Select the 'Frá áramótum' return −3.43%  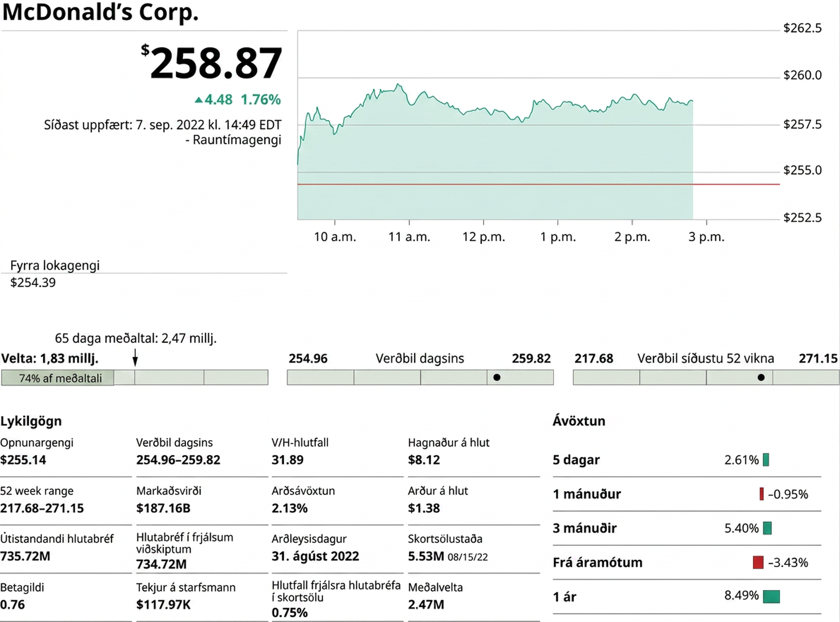click(788, 563)
